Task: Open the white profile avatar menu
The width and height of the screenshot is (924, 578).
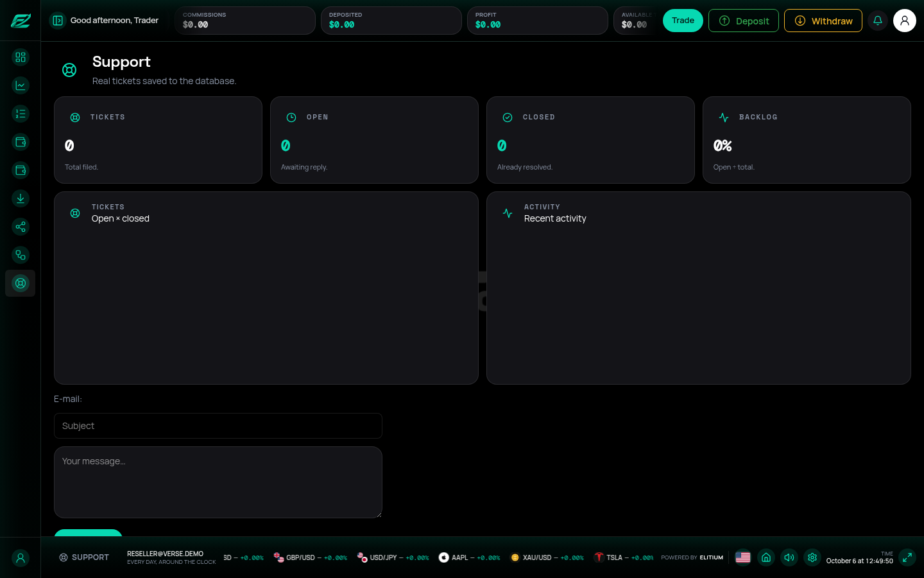Action: click(905, 21)
